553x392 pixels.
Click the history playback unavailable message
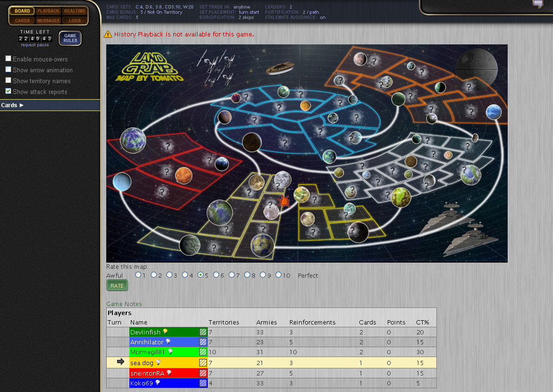tap(184, 34)
